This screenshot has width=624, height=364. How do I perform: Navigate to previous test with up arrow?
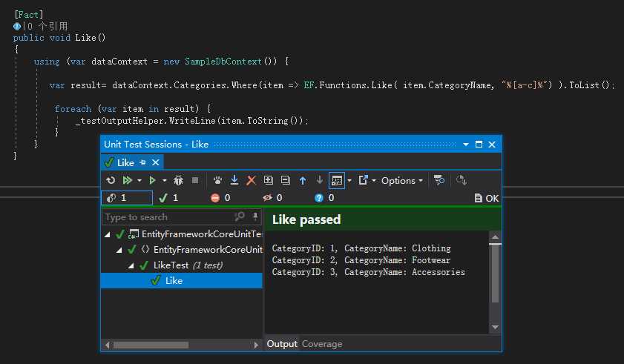tap(303, 181)
